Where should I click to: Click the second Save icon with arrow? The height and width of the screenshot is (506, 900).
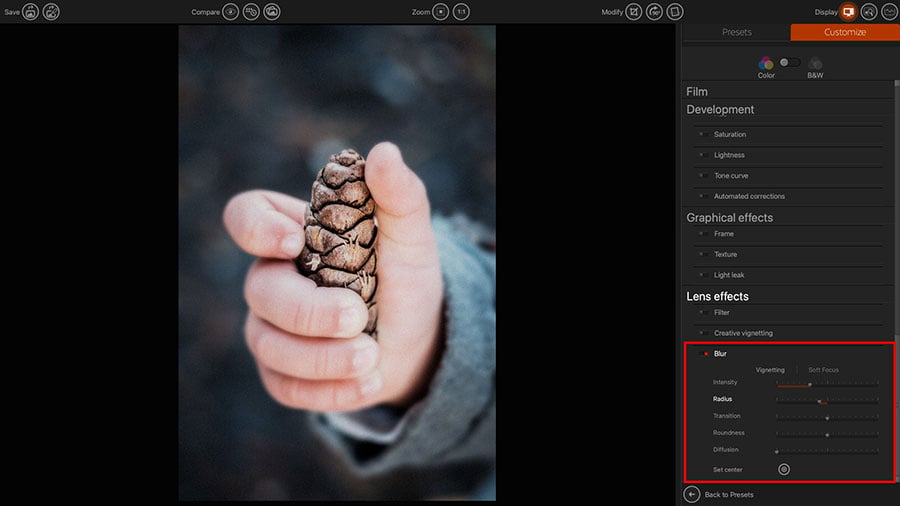point(51,11)
